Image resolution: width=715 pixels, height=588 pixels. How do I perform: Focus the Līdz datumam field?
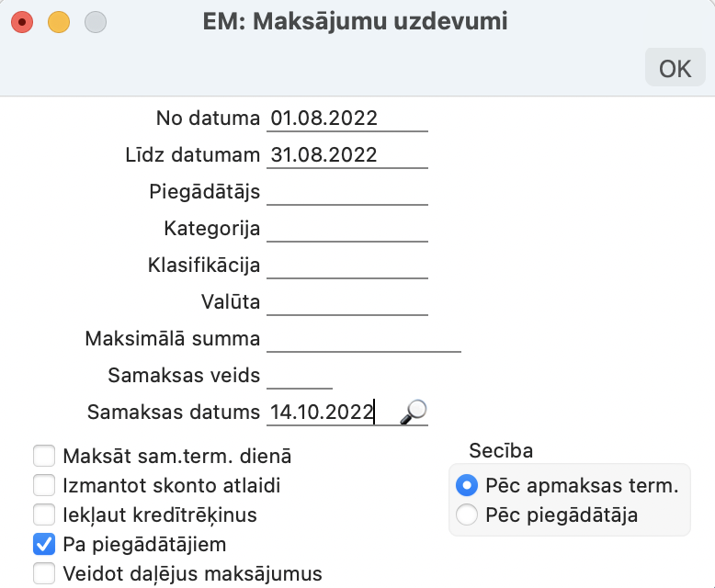click(x=347, y=155)
